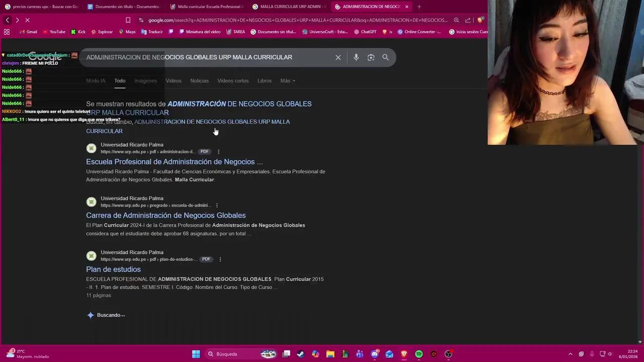Viewport: 644px width, 362px height.
Task: Open the Kick bookmark
Action: 78,32
